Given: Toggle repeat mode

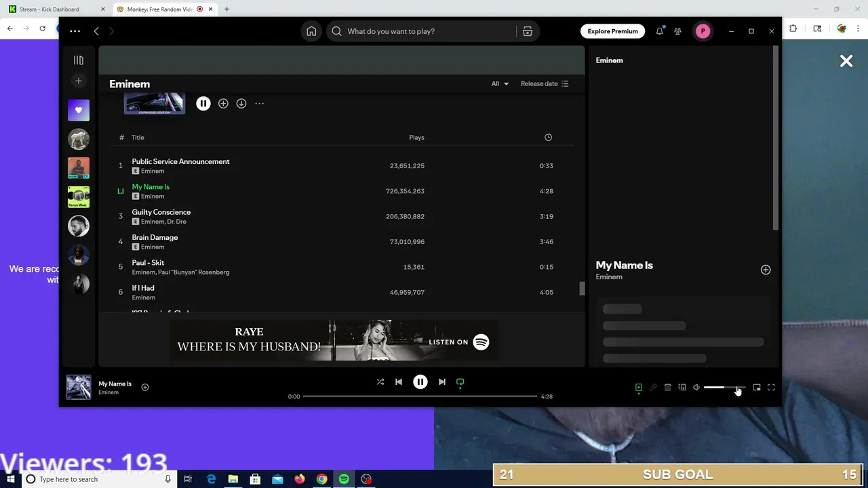Looking at the screenshot, I should pyautogui.click(x=460, y=382).
